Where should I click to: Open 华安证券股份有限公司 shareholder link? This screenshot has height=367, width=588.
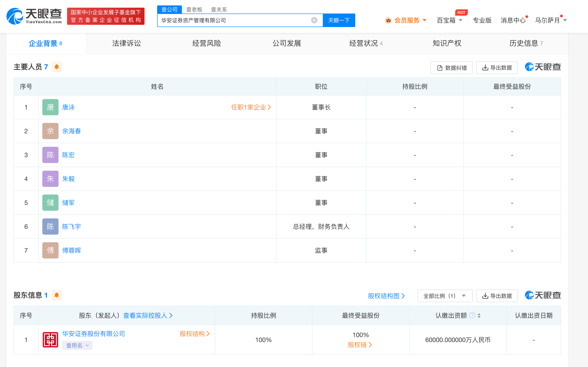click(x=93, y=334)
